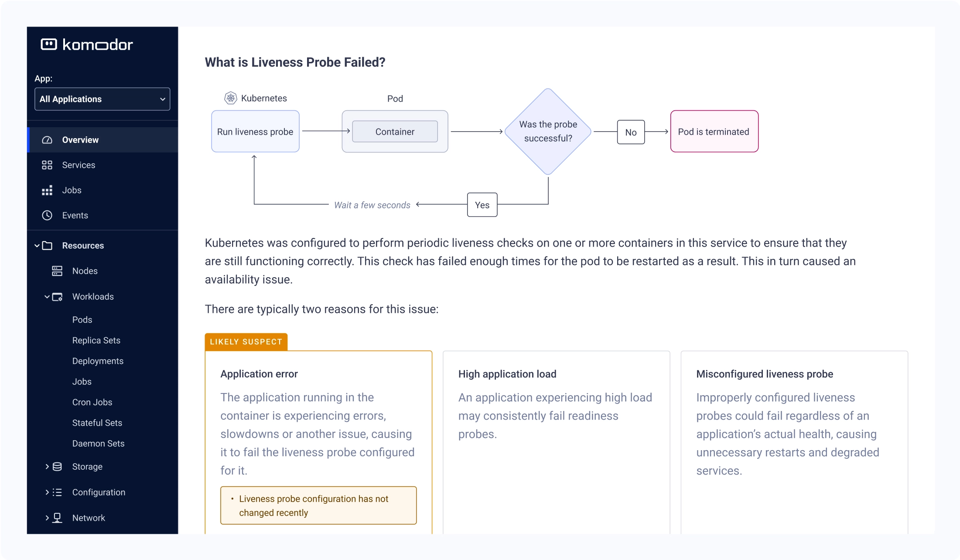The height and width of the screenshot is (560, 960).
Task: Collapse the Workloads tree chevron
Action: click(x=47, y=297)
